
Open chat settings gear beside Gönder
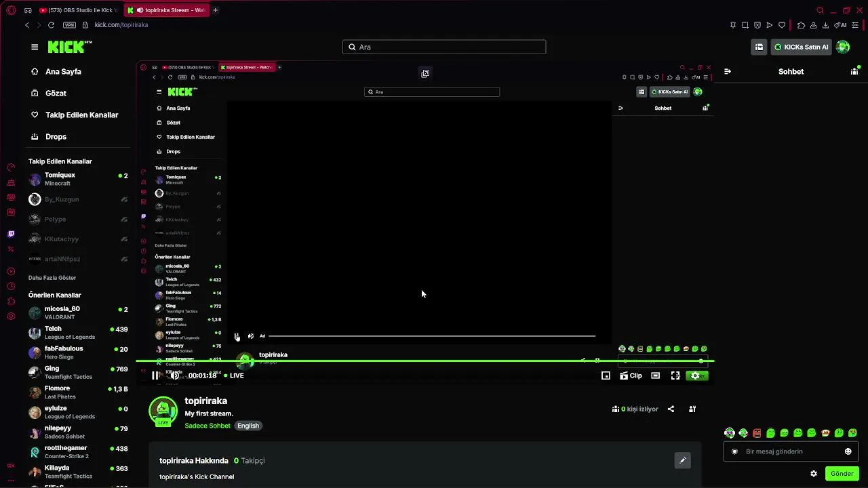pos(814,474)
